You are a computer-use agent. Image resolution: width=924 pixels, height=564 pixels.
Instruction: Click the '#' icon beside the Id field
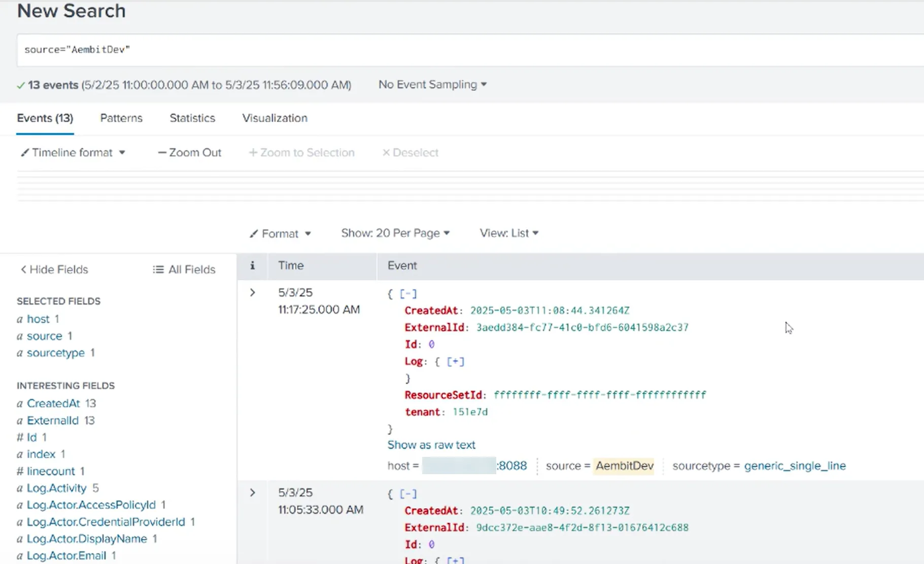19,437
